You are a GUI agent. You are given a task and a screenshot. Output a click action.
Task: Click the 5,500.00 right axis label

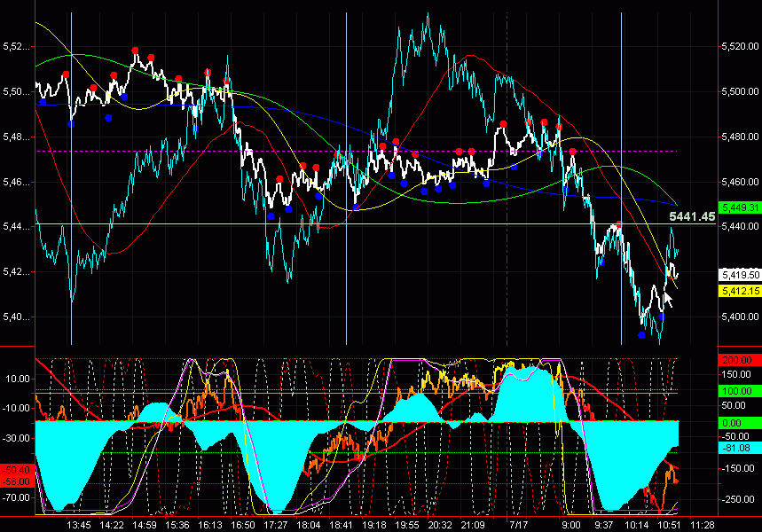click(740, 92)
